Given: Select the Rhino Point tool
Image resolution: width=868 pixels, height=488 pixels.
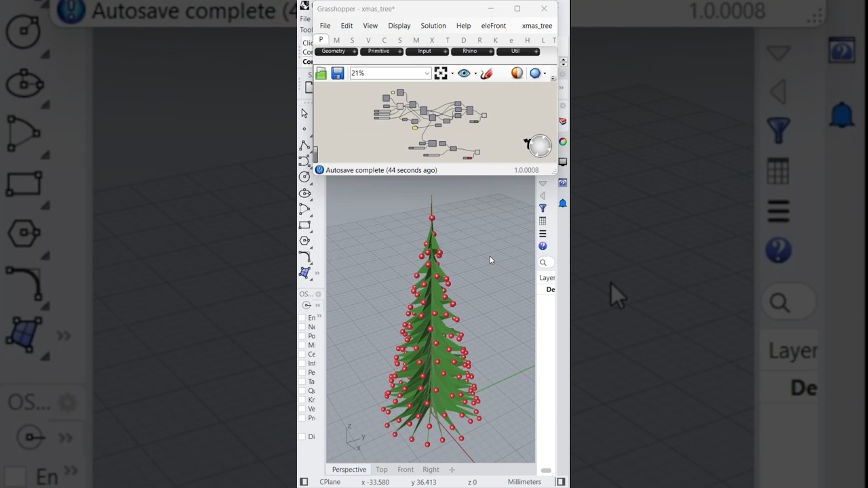Looking at the screenshot, I should point(304,129).
